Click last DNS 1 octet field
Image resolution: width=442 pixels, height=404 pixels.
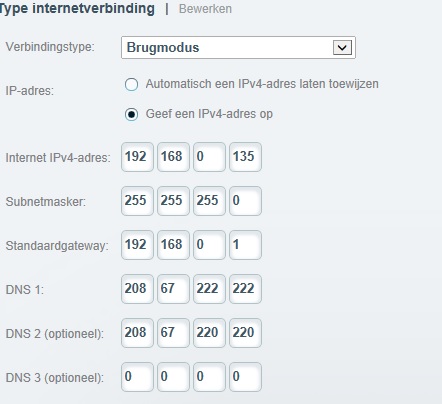245,289
